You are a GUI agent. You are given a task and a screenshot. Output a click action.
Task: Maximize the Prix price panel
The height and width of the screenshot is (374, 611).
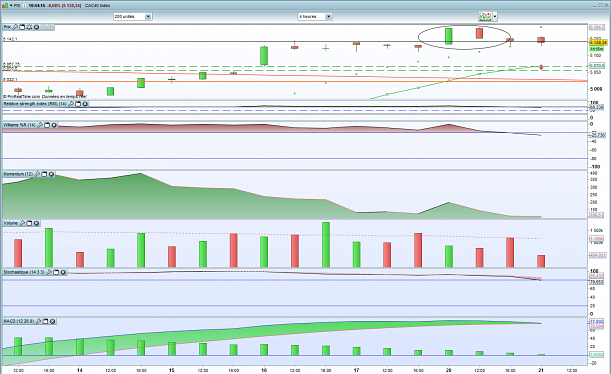click(x=22, y=27)
